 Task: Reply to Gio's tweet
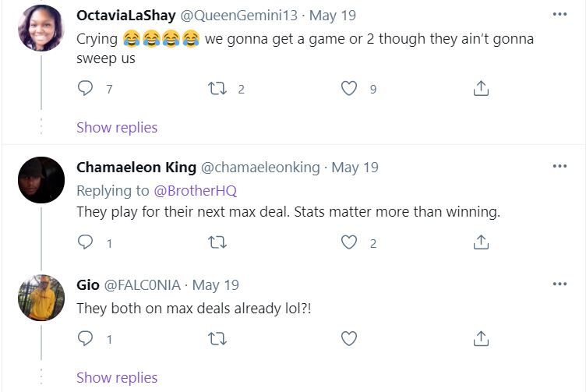[x=86, y=339]
